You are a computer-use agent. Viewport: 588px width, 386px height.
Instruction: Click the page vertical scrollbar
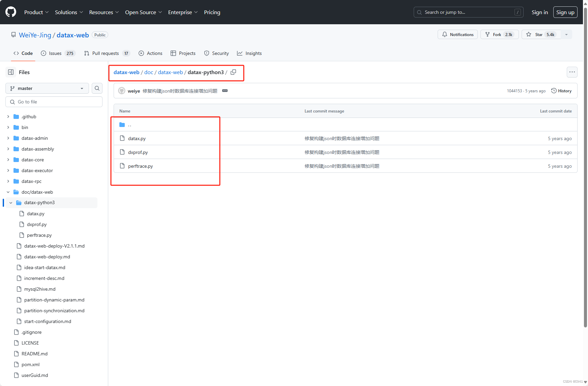[585, 167]
